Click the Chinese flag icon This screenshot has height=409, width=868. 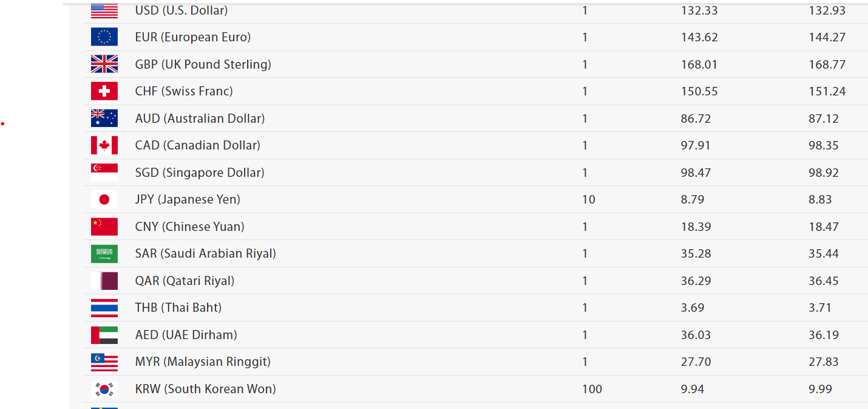[x=104, y=226]
